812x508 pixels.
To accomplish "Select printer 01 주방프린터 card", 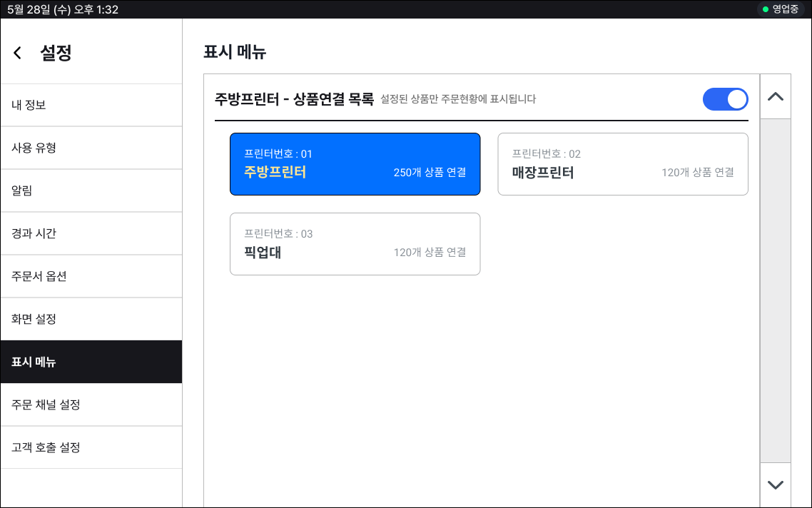I will pos(355,164).
